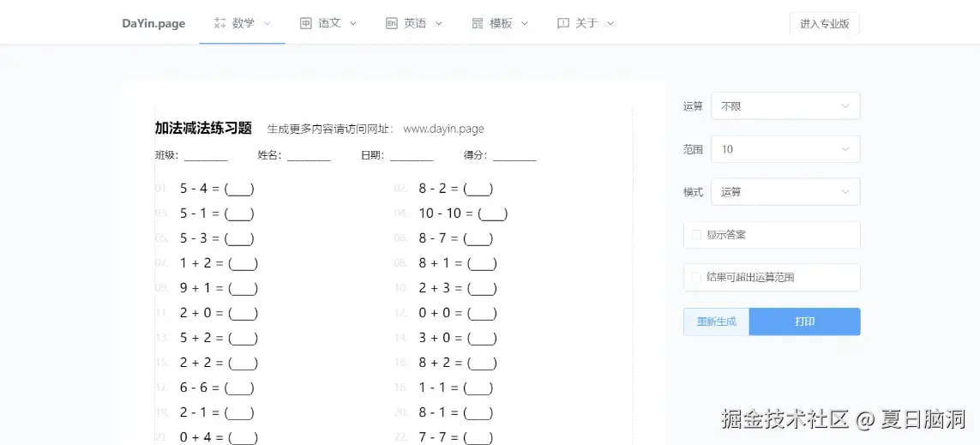Click the 重新生成 button
This screenshot has height=445, width=980.
[x=716, y=322]
